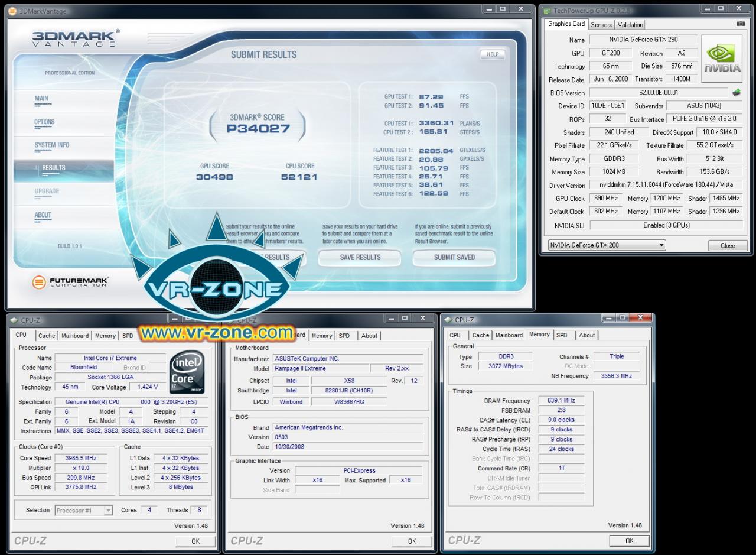Click the CPU score value 52121
The height and width of the screenshot is (555, 756).
[299, 177]
